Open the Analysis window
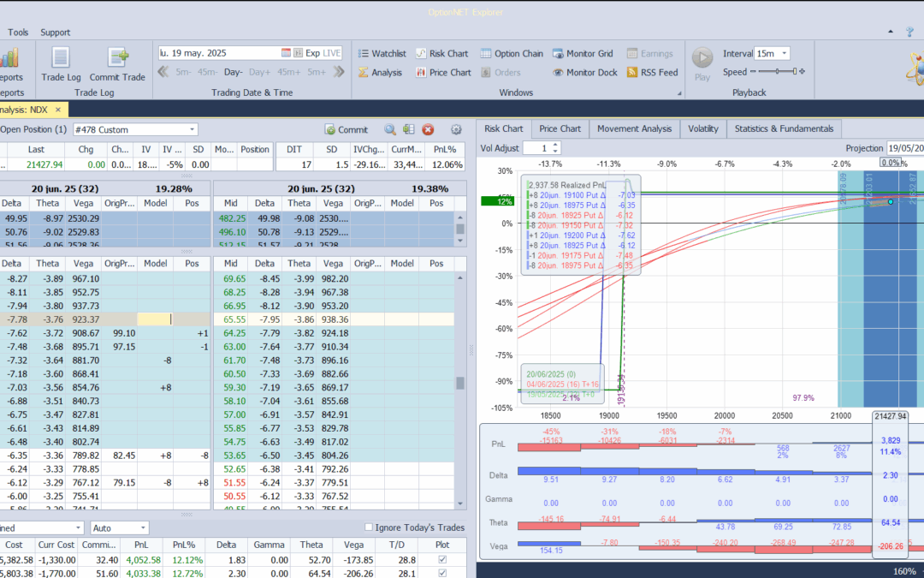Viewport: 924px width, 578px height. [x=380, y=72]
